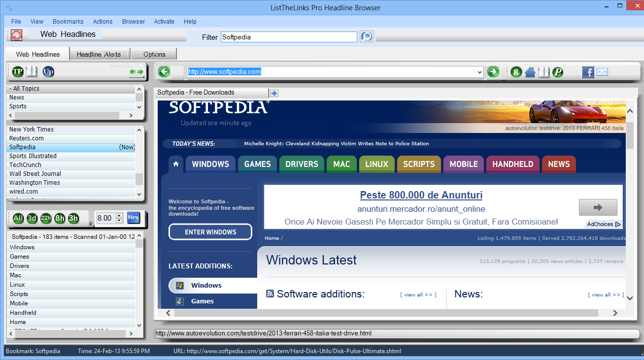Screen dimensions: 644x360
Task: Click view all link next to Software additions
Action: tap(418, 295)
